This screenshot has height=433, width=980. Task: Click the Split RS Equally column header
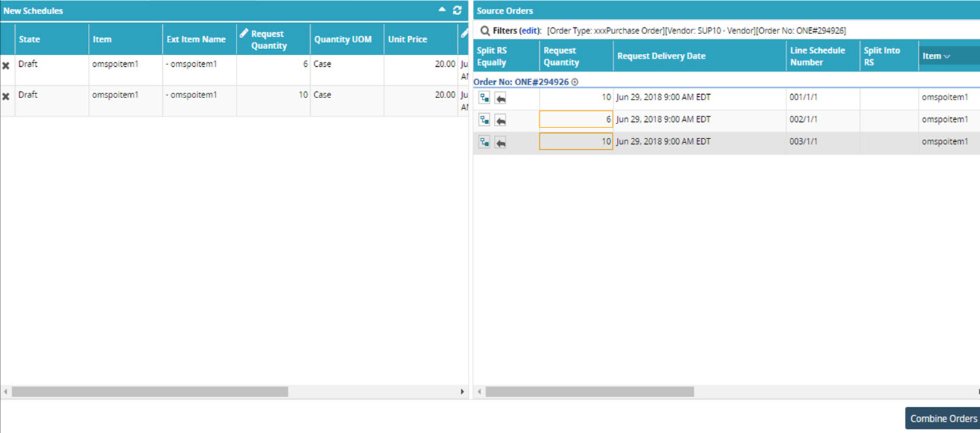click(506, 56)
